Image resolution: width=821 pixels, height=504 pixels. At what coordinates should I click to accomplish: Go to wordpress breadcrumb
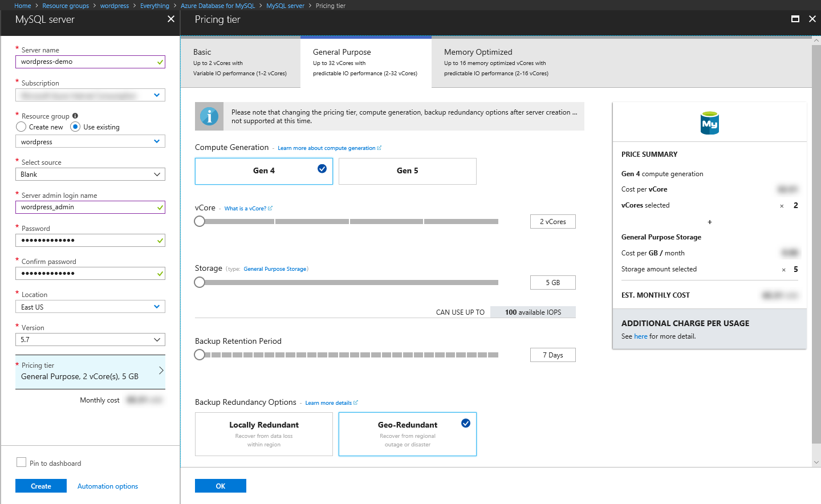[x=115, y=6]
